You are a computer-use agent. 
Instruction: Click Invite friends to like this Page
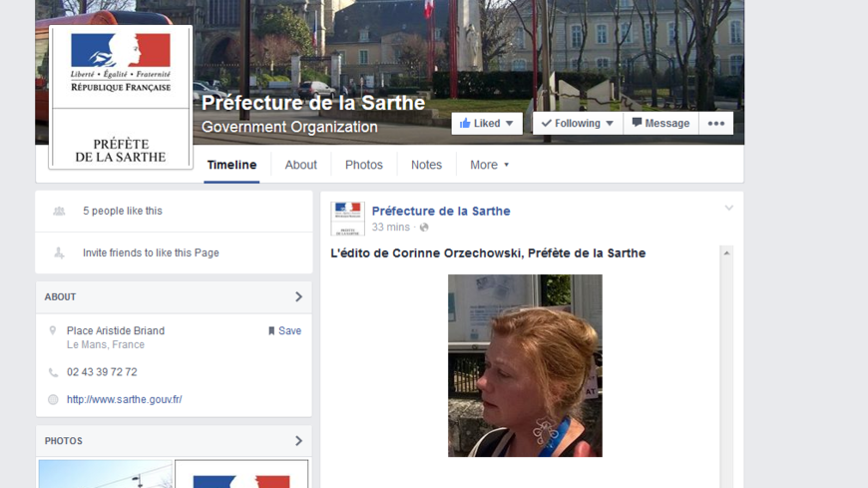pyautogui.click(x=151, y=252)
